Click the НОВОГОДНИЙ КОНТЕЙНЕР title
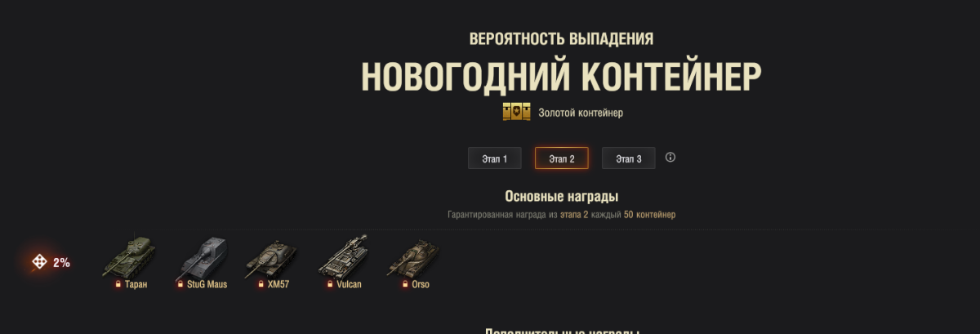 tap(562, 77)
